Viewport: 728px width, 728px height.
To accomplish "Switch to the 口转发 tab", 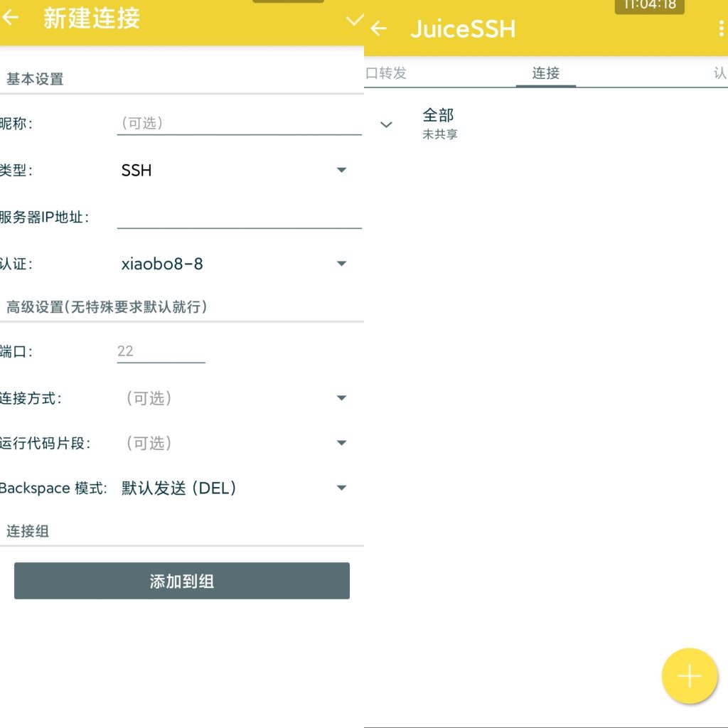I will click(386, 73).
